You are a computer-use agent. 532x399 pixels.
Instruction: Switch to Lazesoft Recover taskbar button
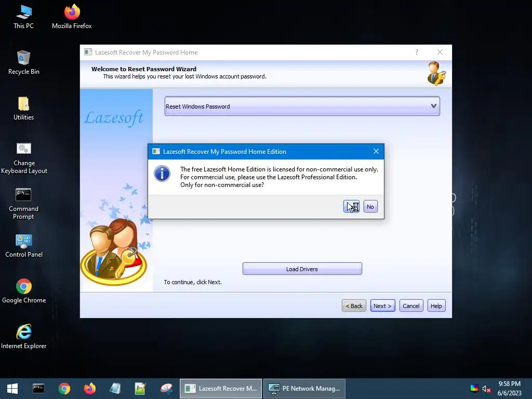click(220, 389)
